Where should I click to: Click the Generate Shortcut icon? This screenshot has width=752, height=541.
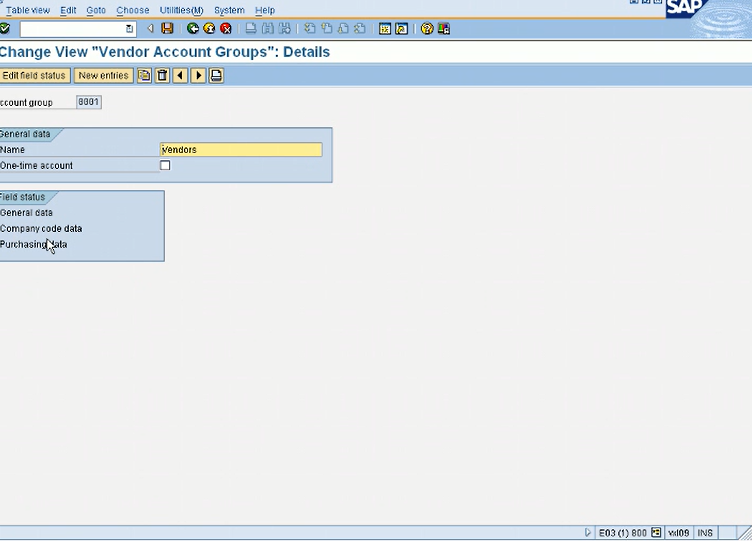point(401,29)
